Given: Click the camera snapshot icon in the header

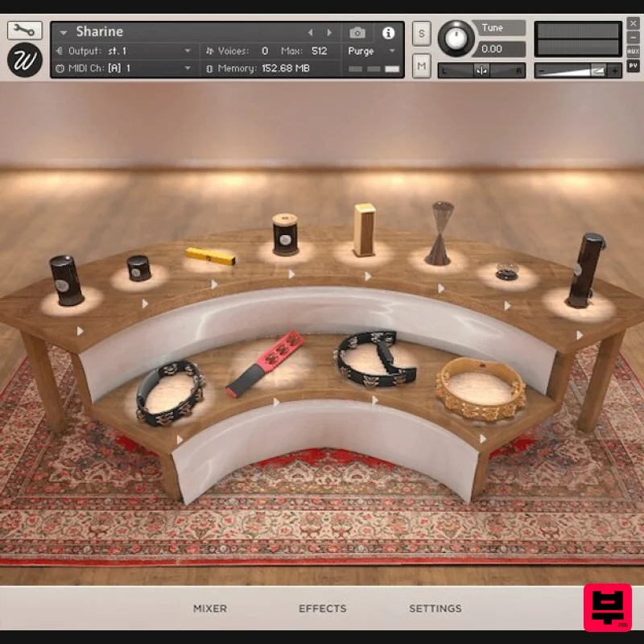Looking at the screenshot, I should point(357,34).
